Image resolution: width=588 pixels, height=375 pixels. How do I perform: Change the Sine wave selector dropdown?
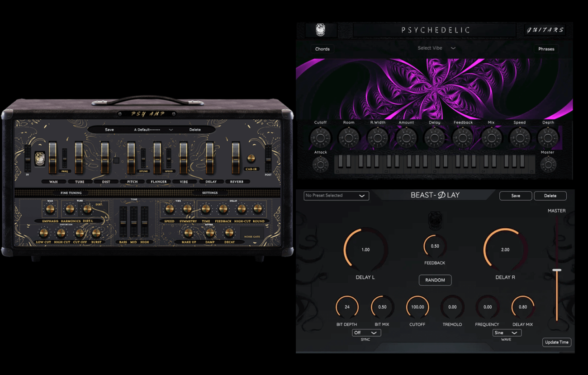coord(507,333)
